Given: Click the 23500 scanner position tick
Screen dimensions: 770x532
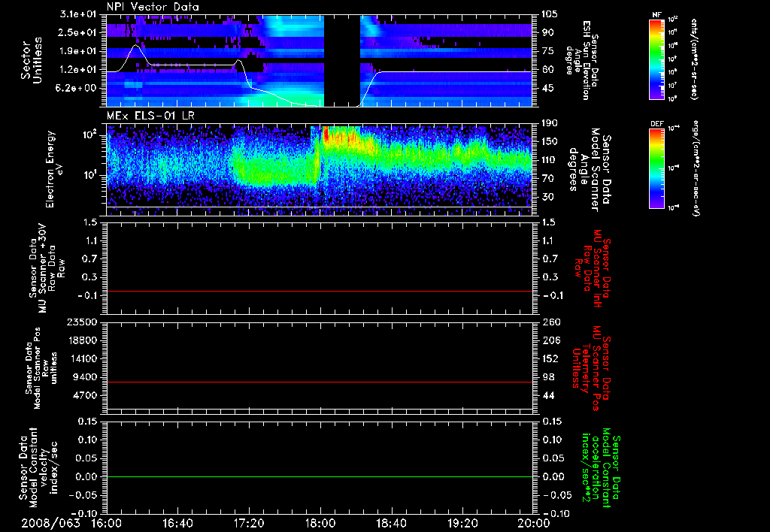Looking at the screenshot, I should click(81, 322).
